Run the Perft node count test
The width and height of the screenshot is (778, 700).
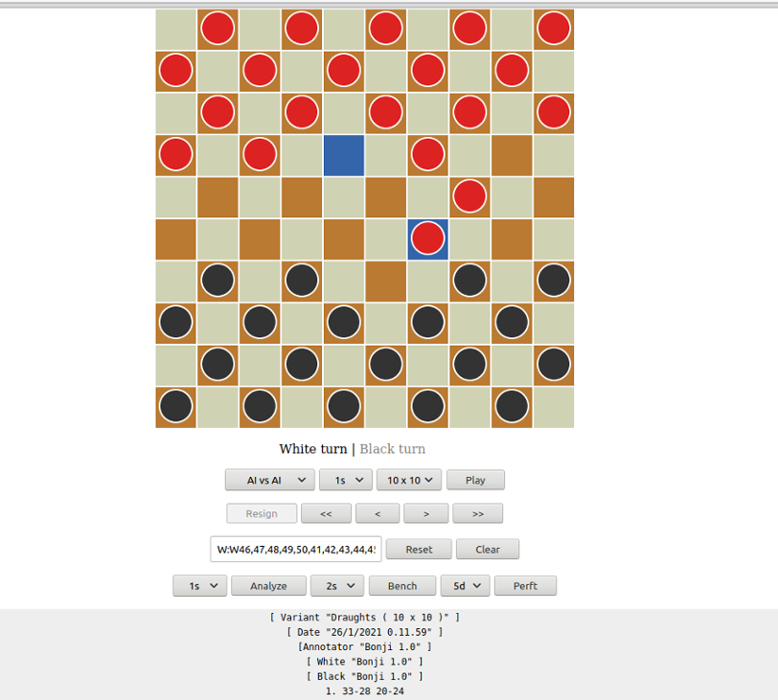(x=525, y=585)
